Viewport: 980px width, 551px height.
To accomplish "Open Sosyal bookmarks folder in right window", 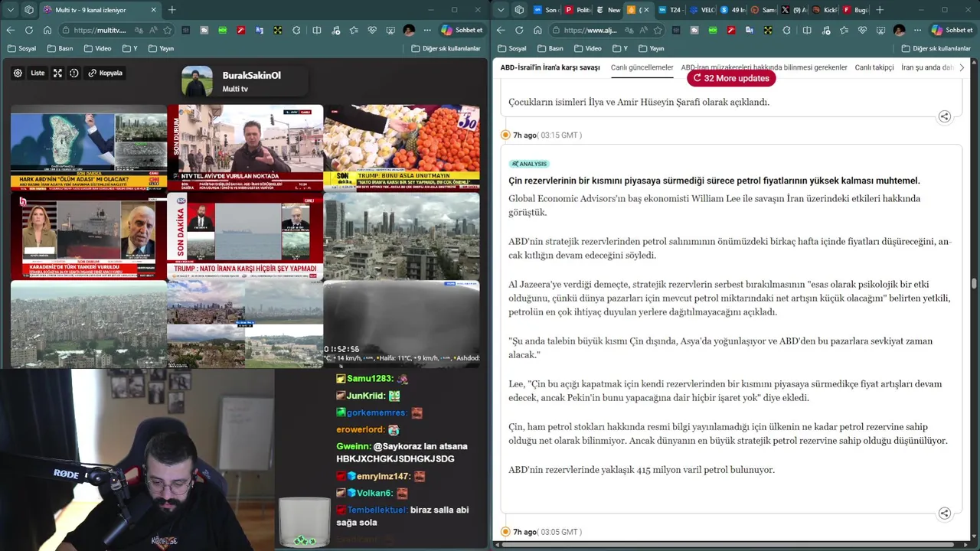I will (512, 48).
